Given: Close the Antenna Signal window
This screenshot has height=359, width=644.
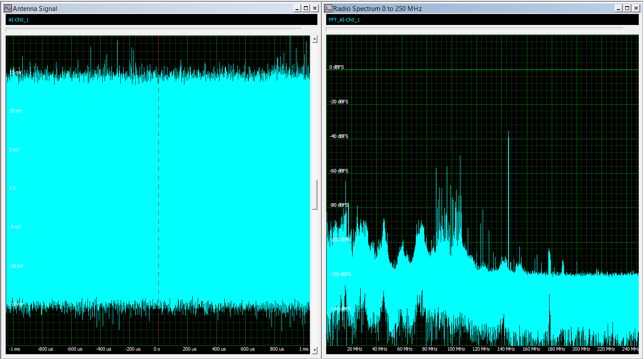Looking at the screenshot, I should click(314, 8).
